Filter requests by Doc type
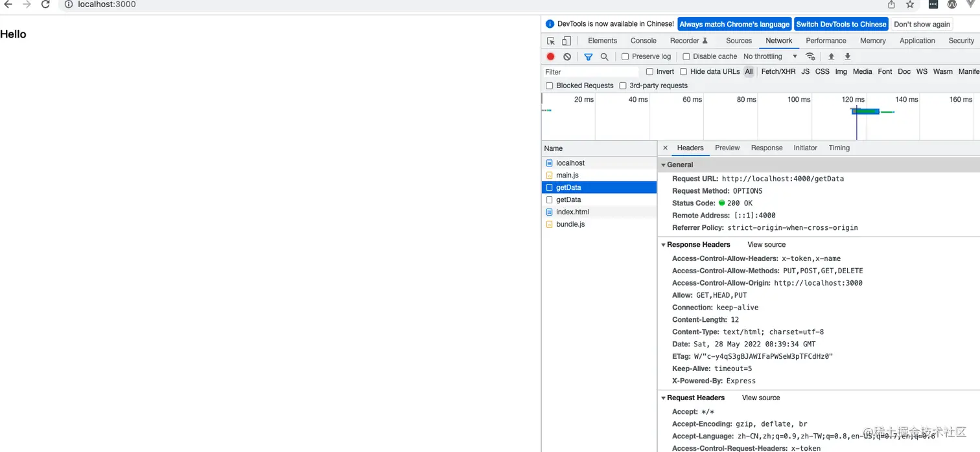 (x=904, y=72)
